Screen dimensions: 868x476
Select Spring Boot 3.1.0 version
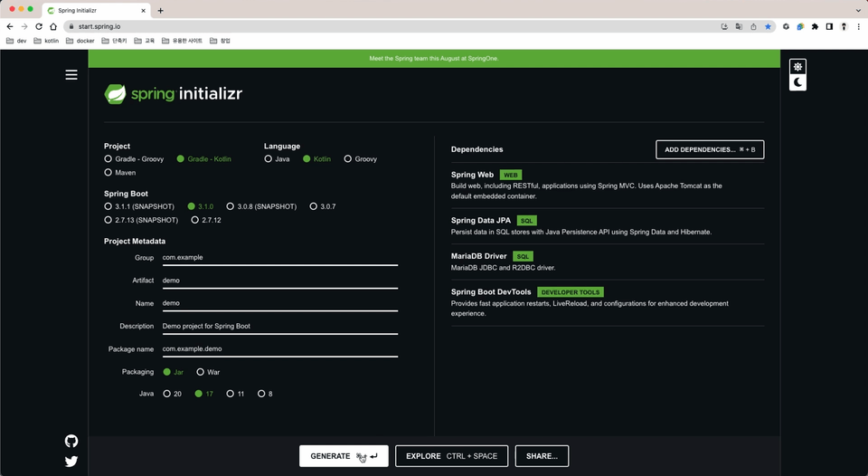click(201, 206)
